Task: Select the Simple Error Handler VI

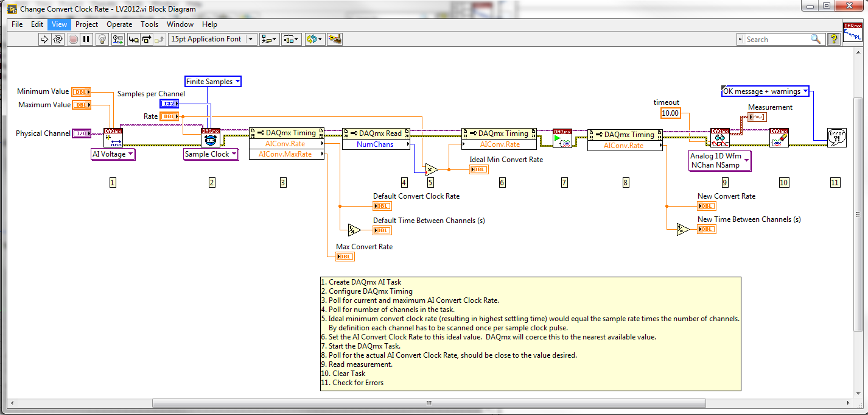Action: pos(837,138)
